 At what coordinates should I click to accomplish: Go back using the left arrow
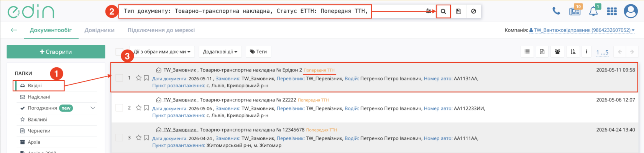(x=14, y=30)
